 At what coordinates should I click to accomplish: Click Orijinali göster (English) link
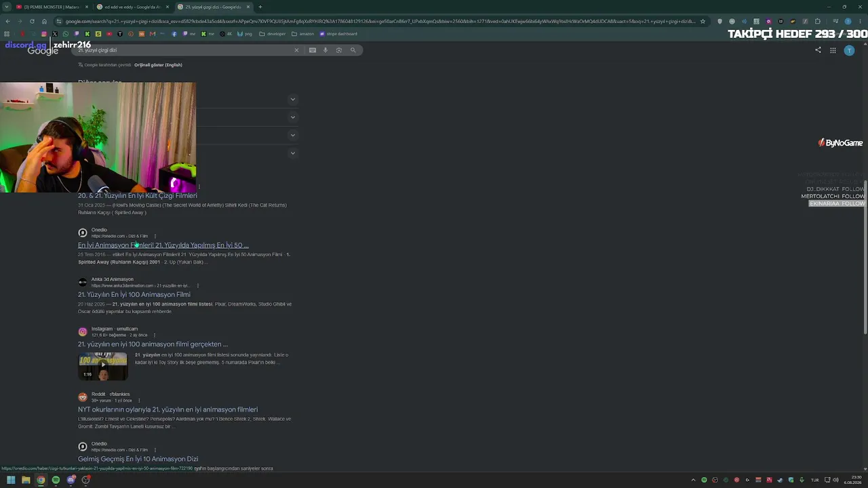(158, 65)
